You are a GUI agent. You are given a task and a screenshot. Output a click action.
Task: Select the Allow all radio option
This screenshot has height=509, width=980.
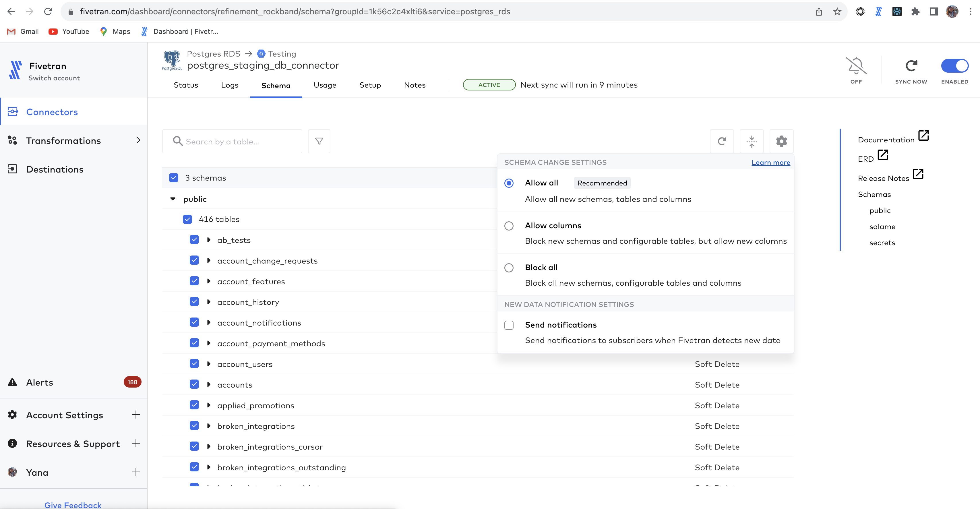coord(509,183)
